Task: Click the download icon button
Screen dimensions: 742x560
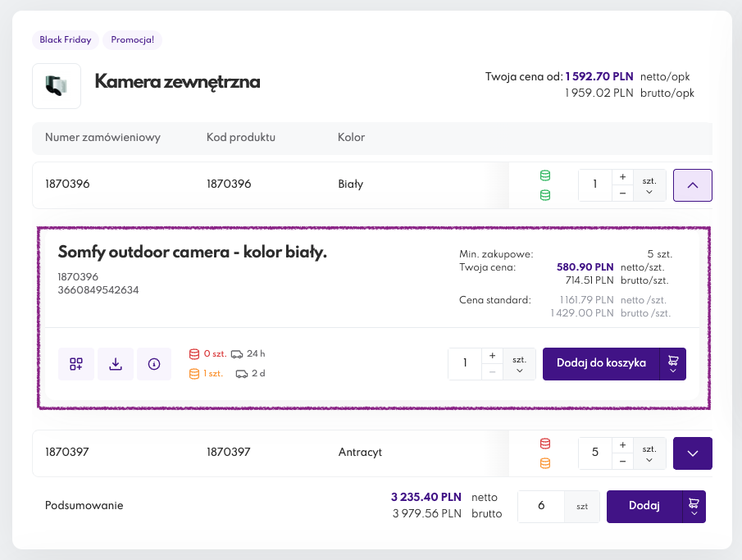Action: [116, 364]
